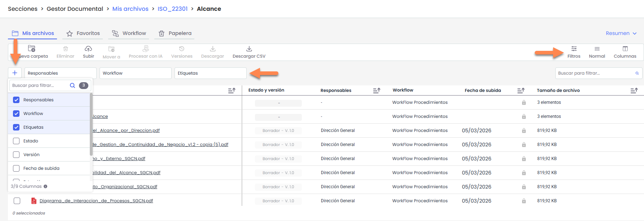
Task: Click sort icon in Tamaño de archivo header
Action: coord(634,90)
